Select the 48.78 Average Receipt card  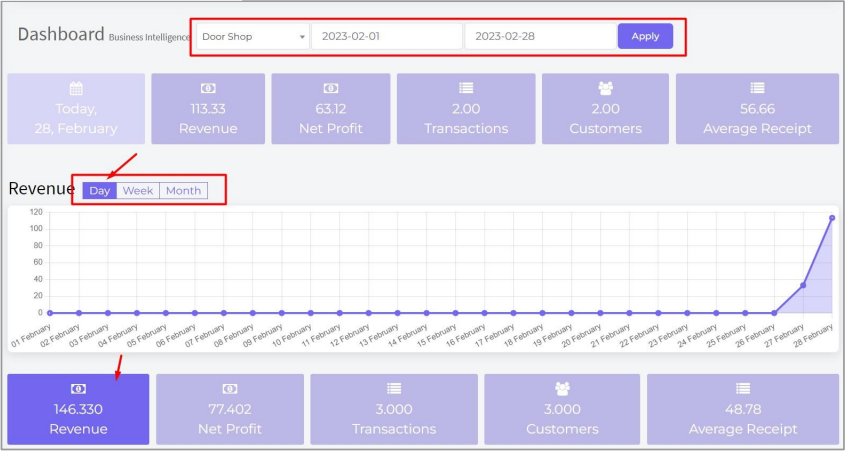742,409
